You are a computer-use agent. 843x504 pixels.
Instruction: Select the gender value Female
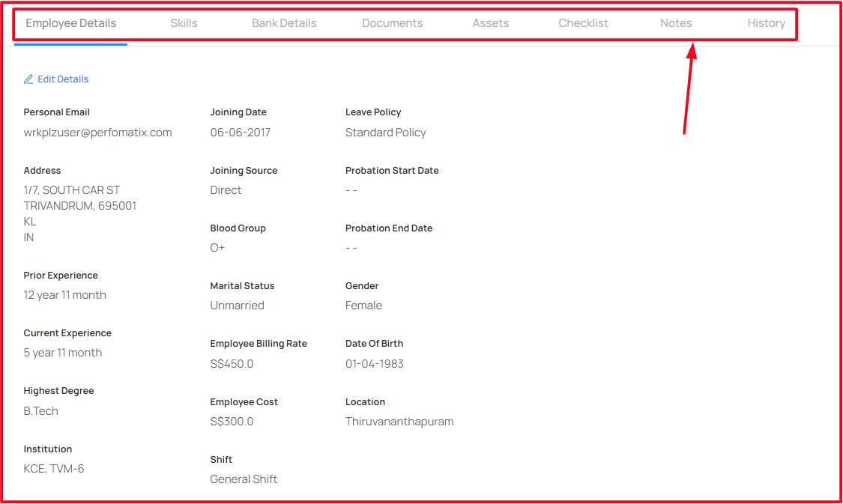point(363,306)
